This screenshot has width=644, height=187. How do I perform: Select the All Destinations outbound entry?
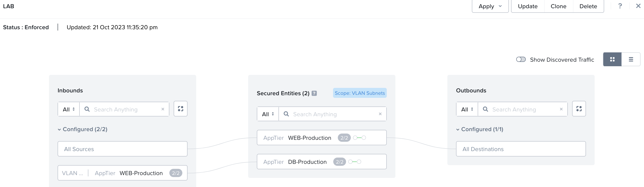pyautogui.click(x=521, y=149)
